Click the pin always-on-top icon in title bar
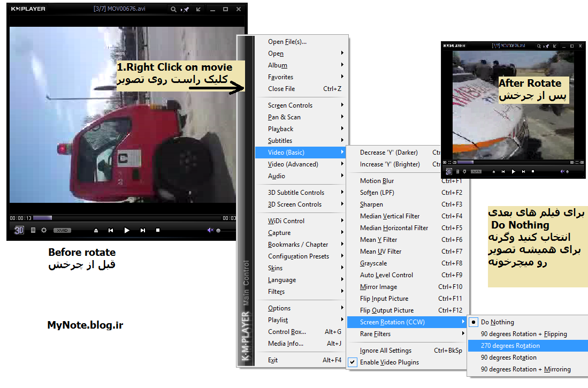588x388 pixels. pos(186,9)
